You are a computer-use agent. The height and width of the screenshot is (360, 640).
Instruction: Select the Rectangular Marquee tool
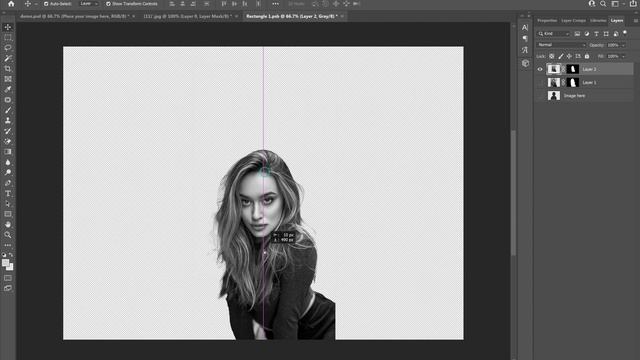point(8,38)
